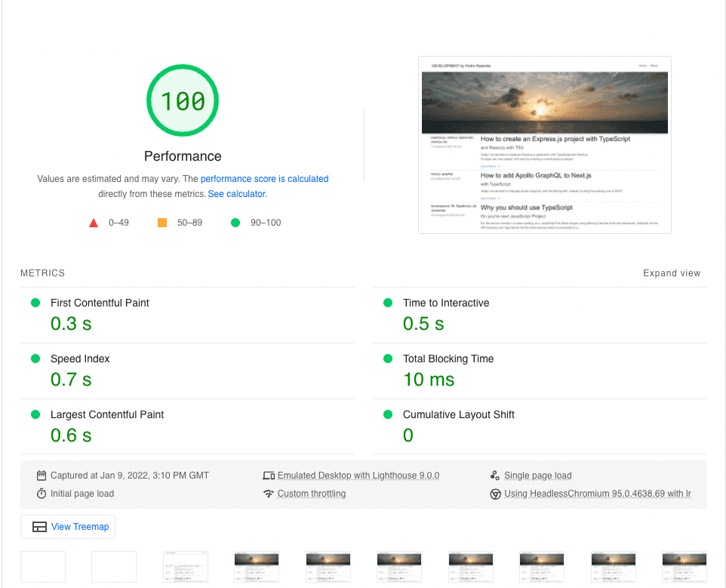Click the orange square for the 50–89 range

point(162,222)
